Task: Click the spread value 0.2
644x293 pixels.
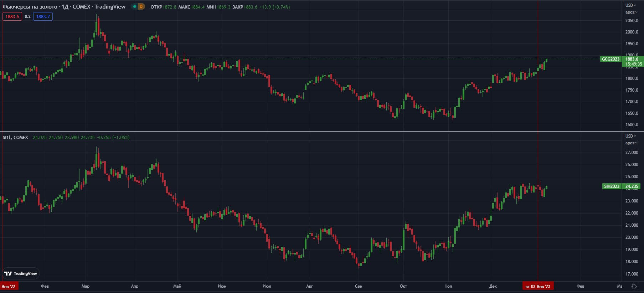Action: (27, 16)
